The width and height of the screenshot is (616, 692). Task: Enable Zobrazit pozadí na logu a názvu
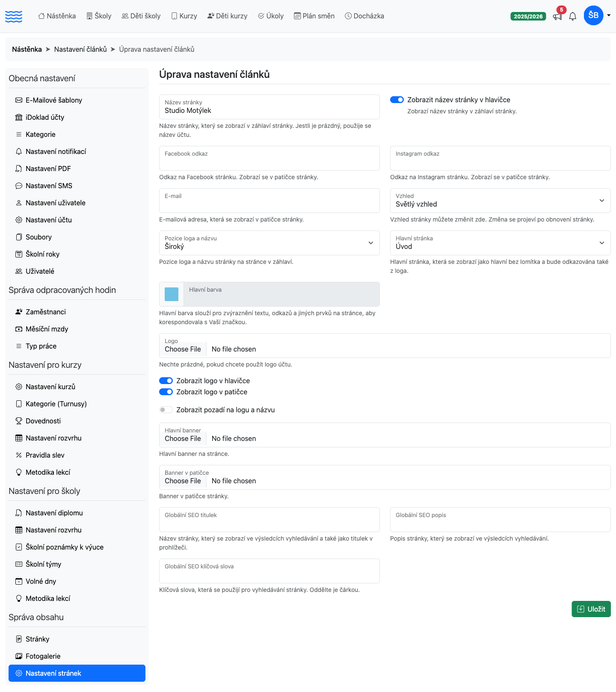click(166, 410)
